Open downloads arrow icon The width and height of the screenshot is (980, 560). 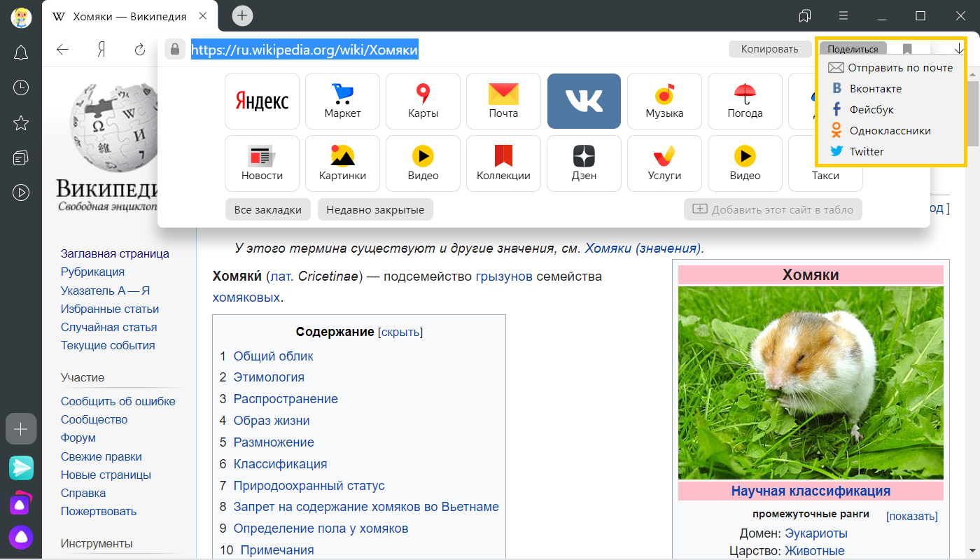[959, 48]
